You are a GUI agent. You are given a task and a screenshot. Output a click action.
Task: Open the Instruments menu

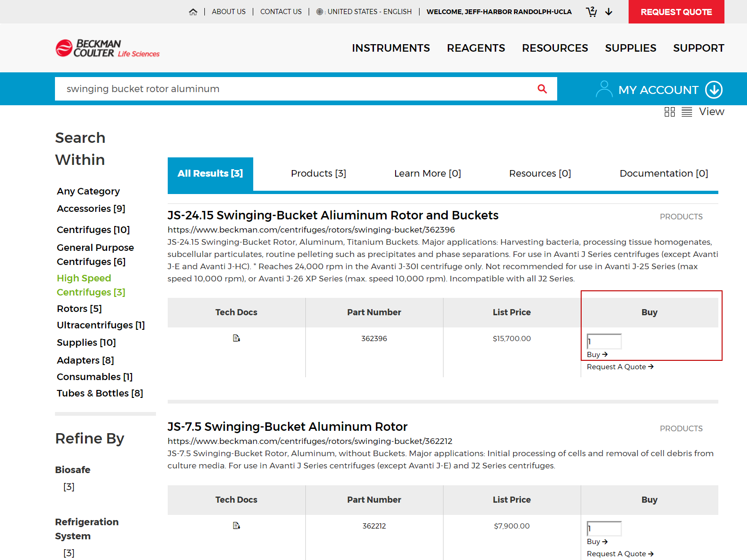coord(391,48)
